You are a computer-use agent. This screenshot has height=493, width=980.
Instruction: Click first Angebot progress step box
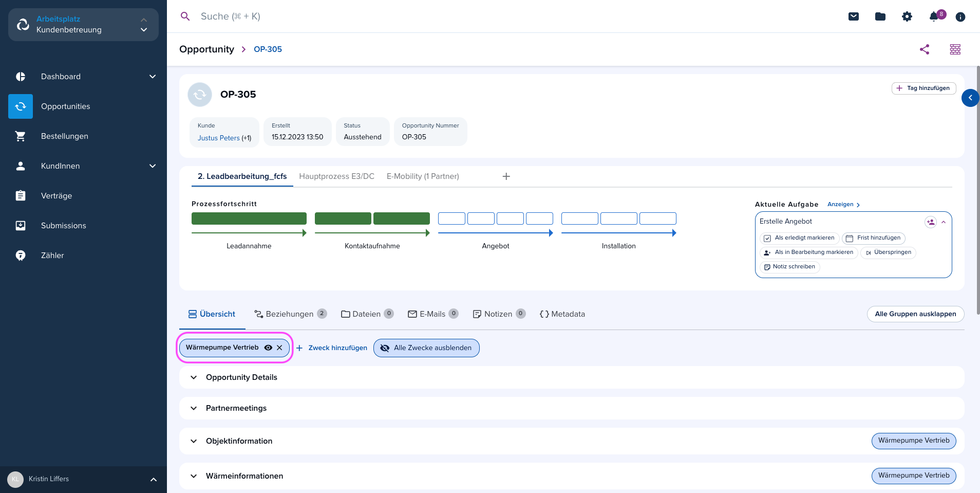point(451,218)
